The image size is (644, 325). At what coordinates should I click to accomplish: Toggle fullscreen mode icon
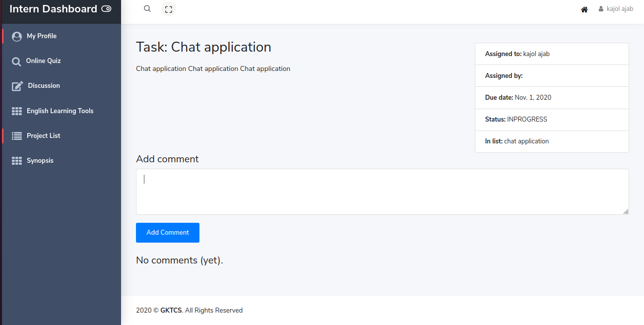coord(169,9)
